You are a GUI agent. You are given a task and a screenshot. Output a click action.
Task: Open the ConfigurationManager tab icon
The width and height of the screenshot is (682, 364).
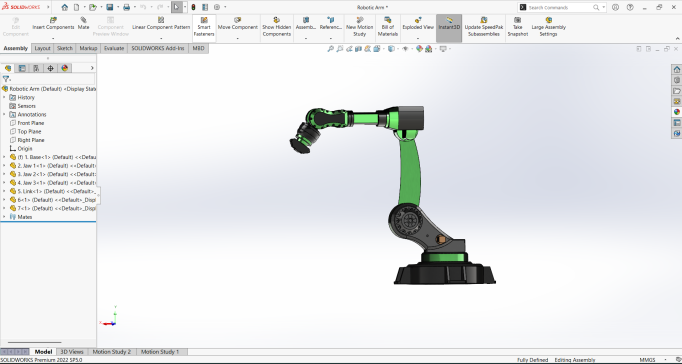click(36, 68)
